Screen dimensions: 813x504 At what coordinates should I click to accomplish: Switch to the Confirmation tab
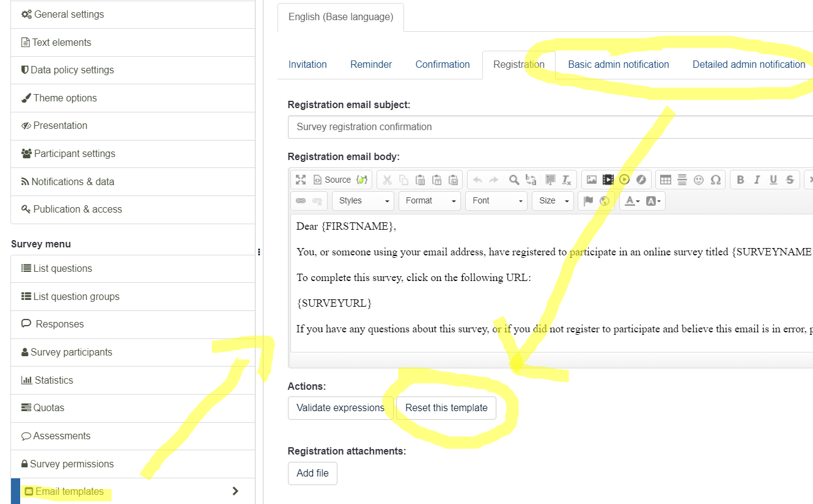[x=443, y=64]
